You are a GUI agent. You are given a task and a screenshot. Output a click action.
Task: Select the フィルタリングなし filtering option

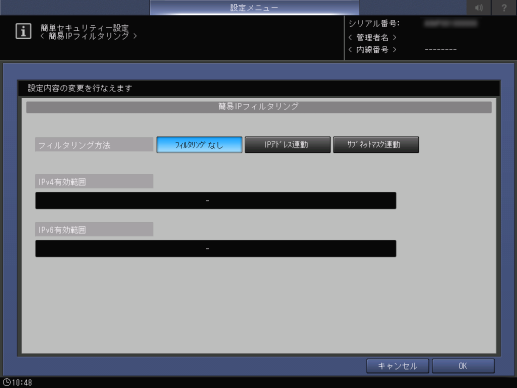click(199, 145)
